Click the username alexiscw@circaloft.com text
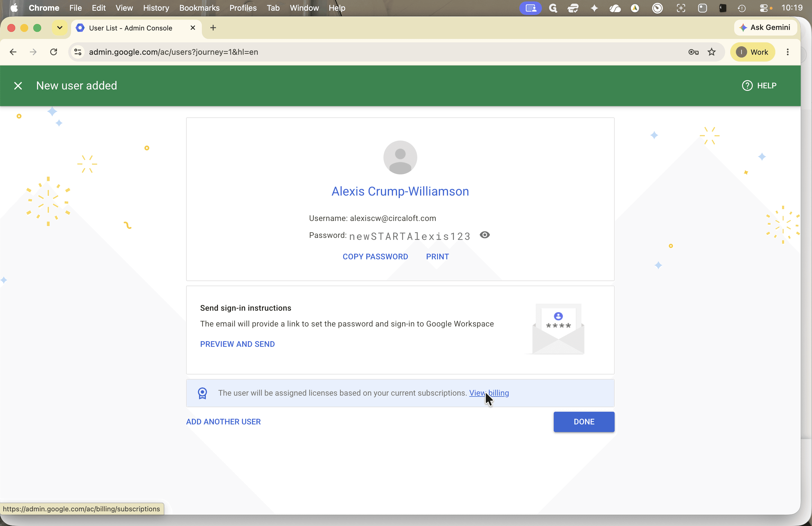Image resolution: width=812 pixels, height=526 pixels. point(393,218)
